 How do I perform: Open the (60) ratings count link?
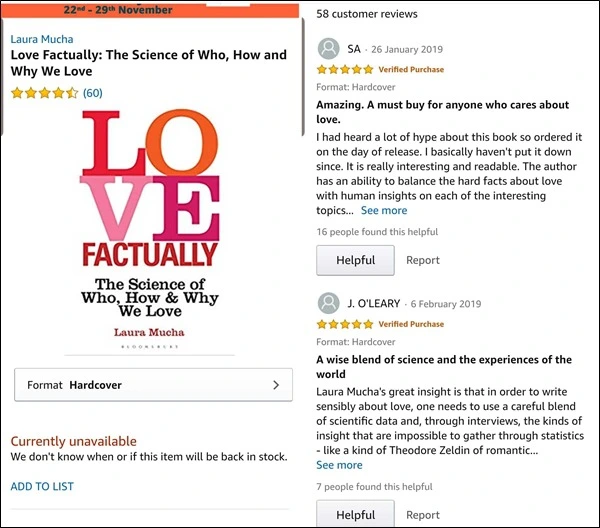tap(93, 93)
